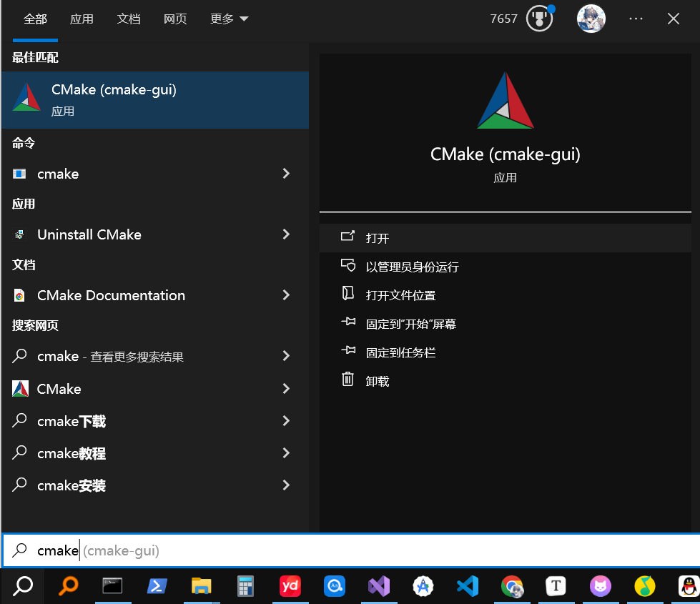Open Command Prompt from the taskbar

coord(112,586)
